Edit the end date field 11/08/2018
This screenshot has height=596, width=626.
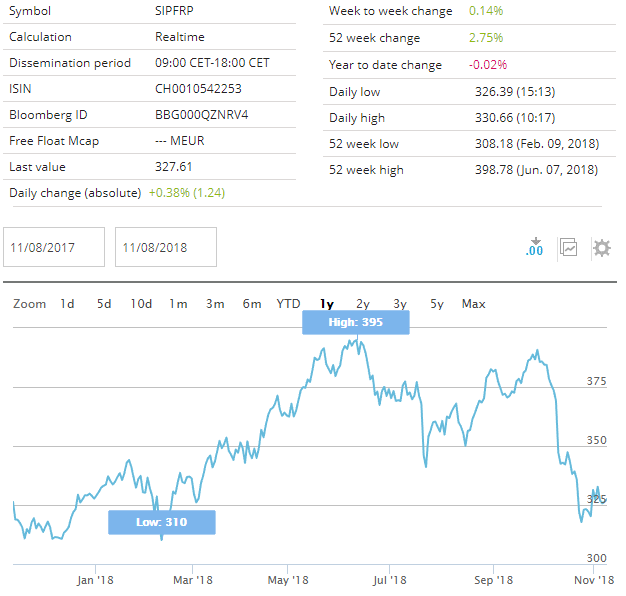166,247
